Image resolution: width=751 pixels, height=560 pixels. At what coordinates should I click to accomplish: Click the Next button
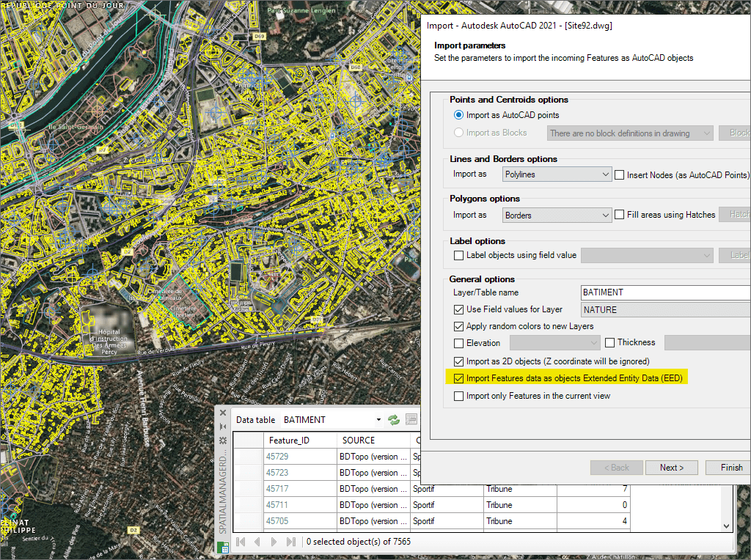tap(672, 468)
